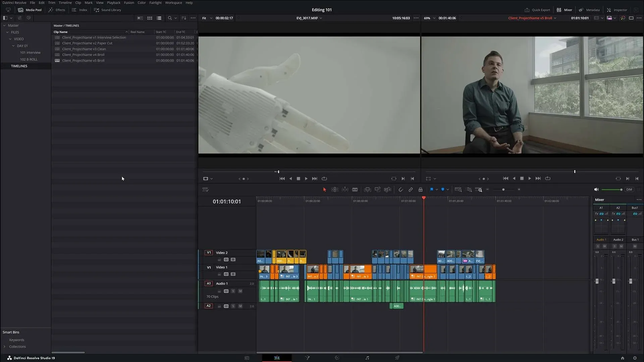Open the Workspace menu
The height and width of the screenshot is (362, 644).
tap(173, 3)
